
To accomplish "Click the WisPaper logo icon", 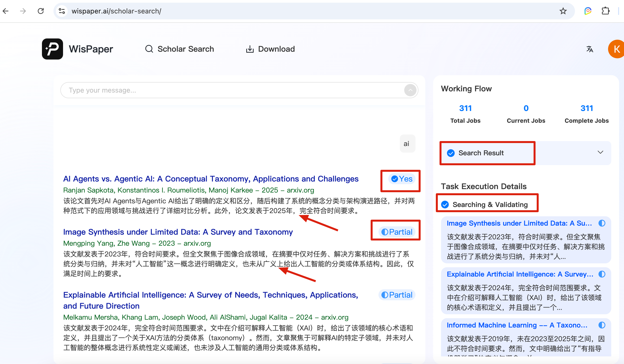I will 52,49.
